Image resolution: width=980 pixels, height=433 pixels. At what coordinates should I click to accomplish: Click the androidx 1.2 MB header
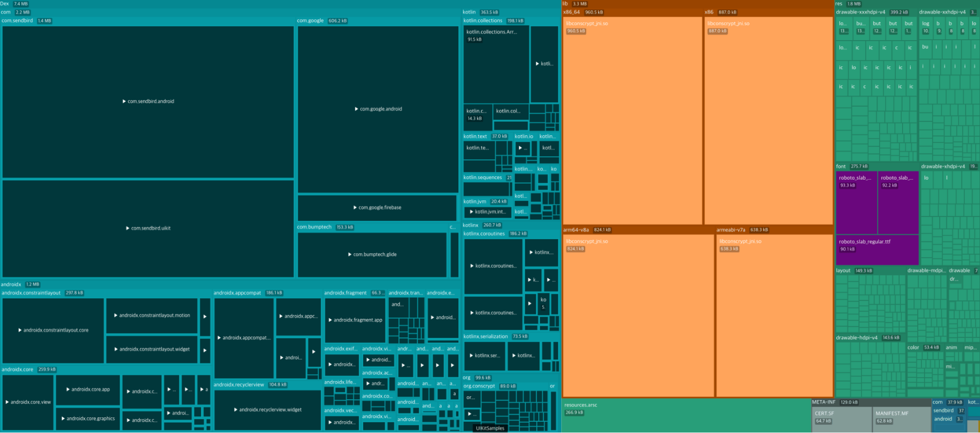click(21, 285)
